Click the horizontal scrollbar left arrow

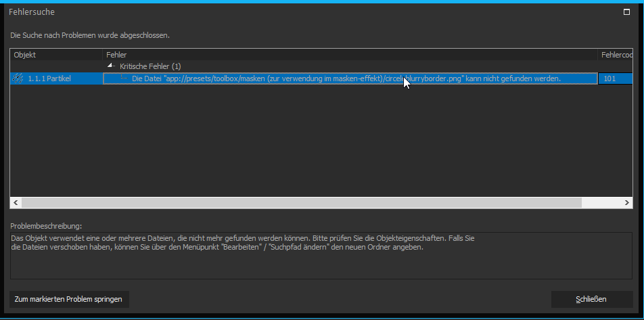16,202
